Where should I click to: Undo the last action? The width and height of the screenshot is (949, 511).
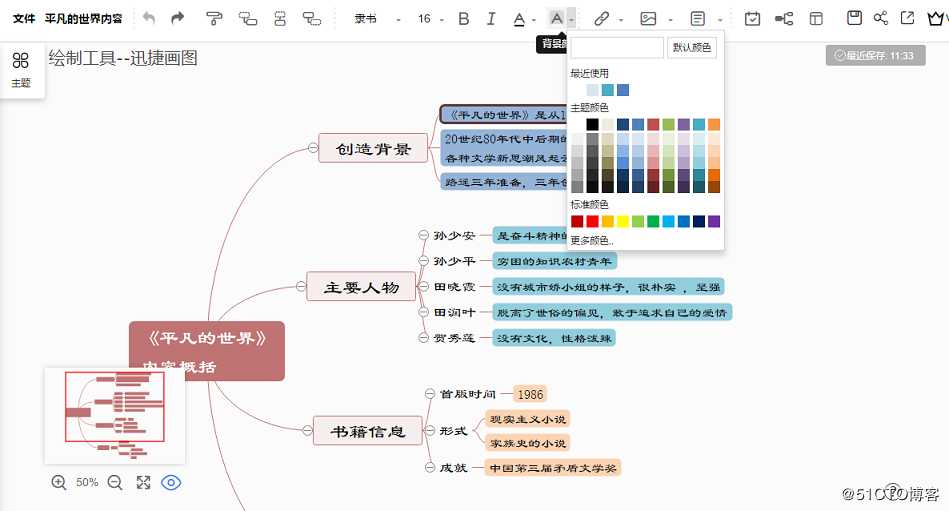click(149, 18)
